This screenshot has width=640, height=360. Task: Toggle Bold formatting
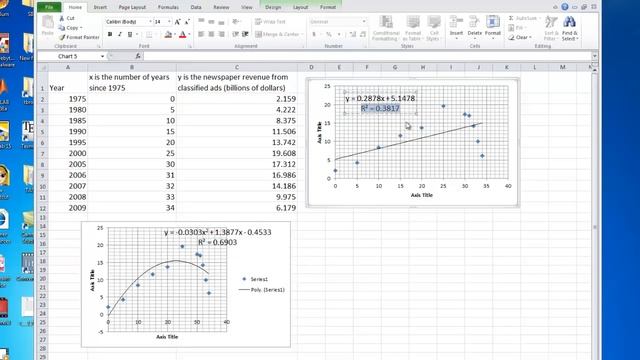(x=110, y=35)
